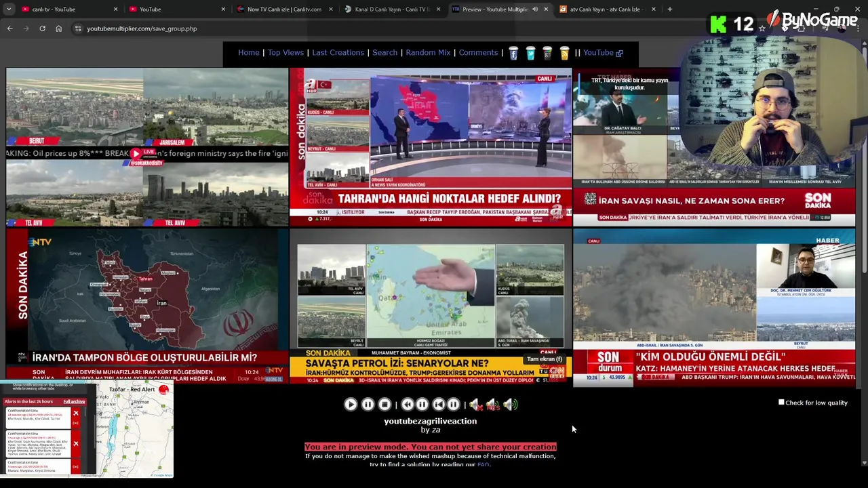
Task: Mute the Preview tab with its speaker icon
Action: 535,9
